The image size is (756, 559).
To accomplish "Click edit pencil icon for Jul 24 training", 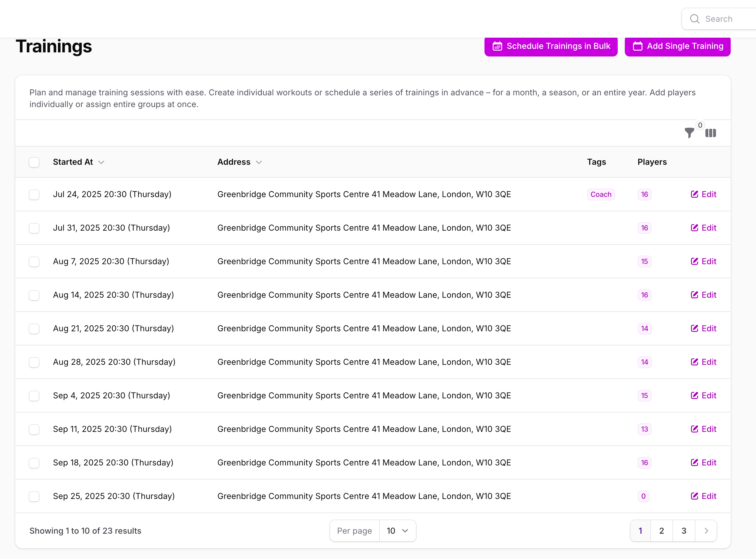I will coord(694,194).
